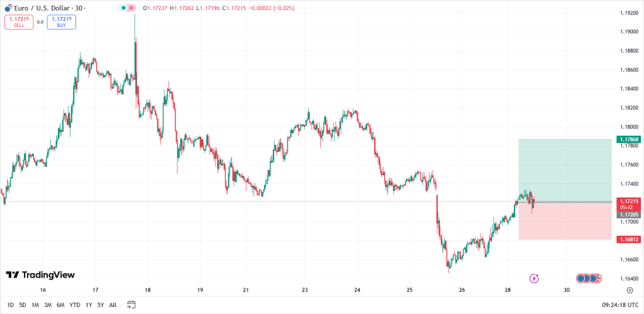Select the 5D time range
The width and height of the screenshot is (644, 314).
(23, 305)
